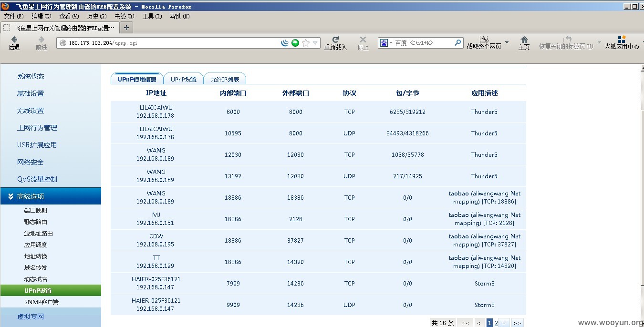
Task: Select page 1 in pagination
Action: (x=489, y=323)
